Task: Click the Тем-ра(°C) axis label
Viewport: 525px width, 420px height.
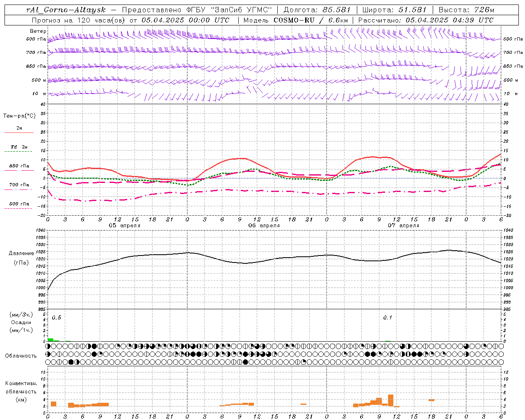Action: pos(19,116)
